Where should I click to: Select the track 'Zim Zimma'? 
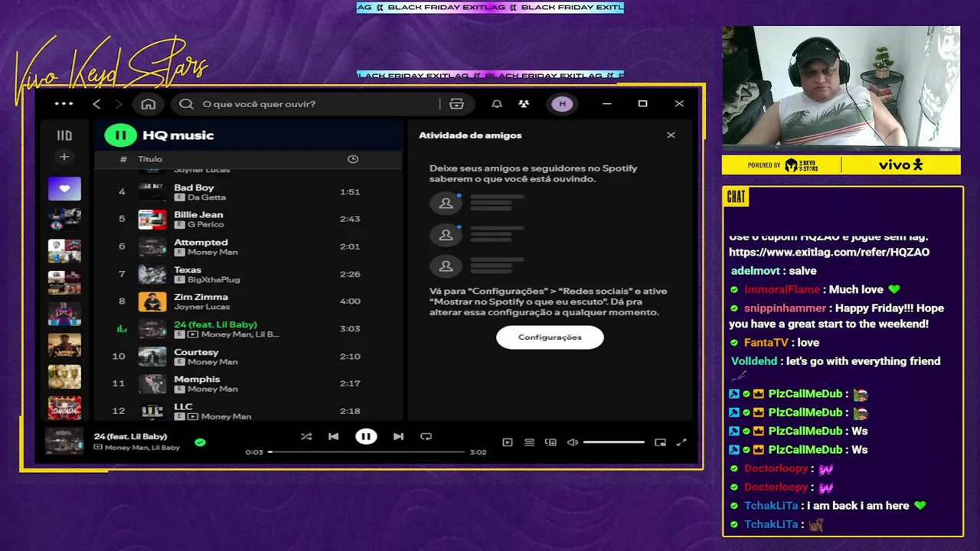(x=201, y=297)
